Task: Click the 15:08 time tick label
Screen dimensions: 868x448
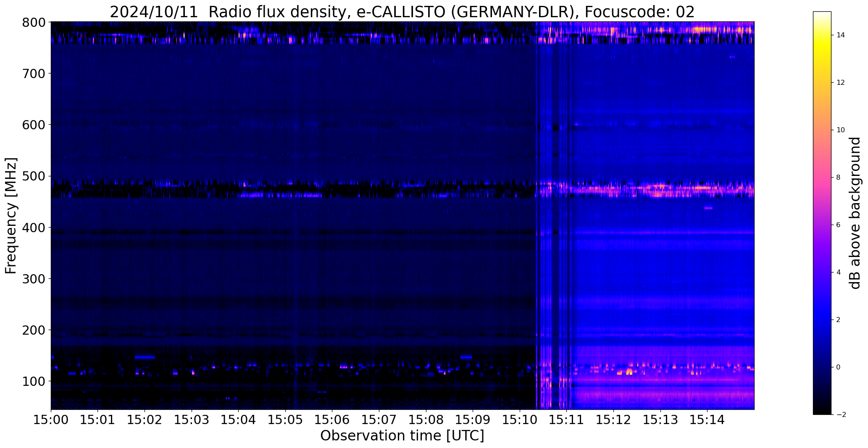Action: click(x=426, y=420)
